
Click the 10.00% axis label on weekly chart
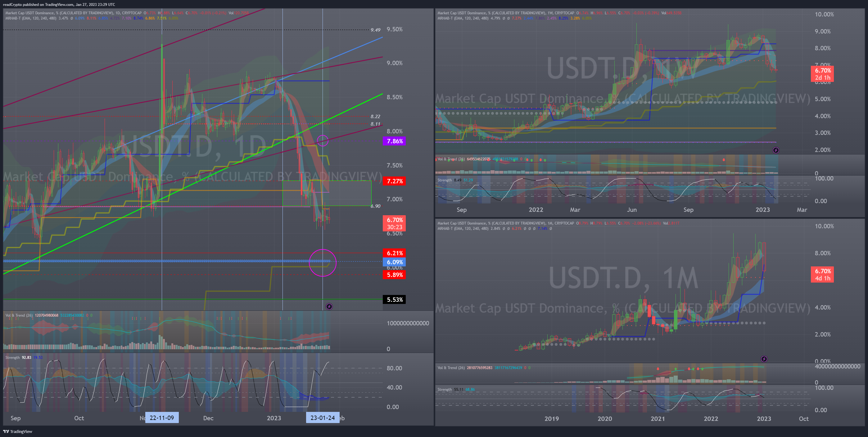824,14
